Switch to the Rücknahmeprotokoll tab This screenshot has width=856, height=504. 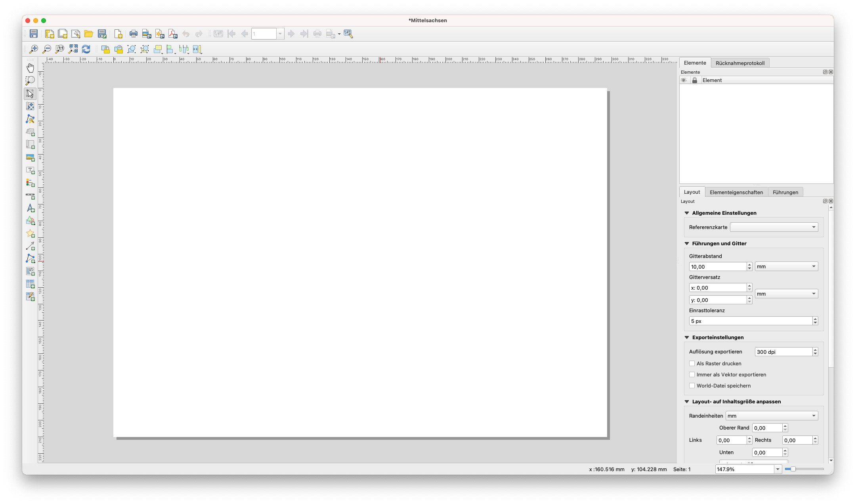tap(740, 63)
